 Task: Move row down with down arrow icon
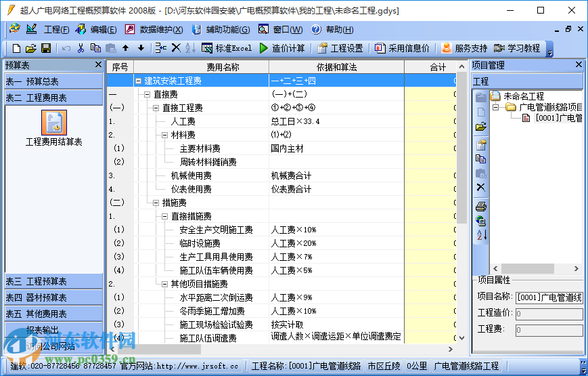pos(141,48)
